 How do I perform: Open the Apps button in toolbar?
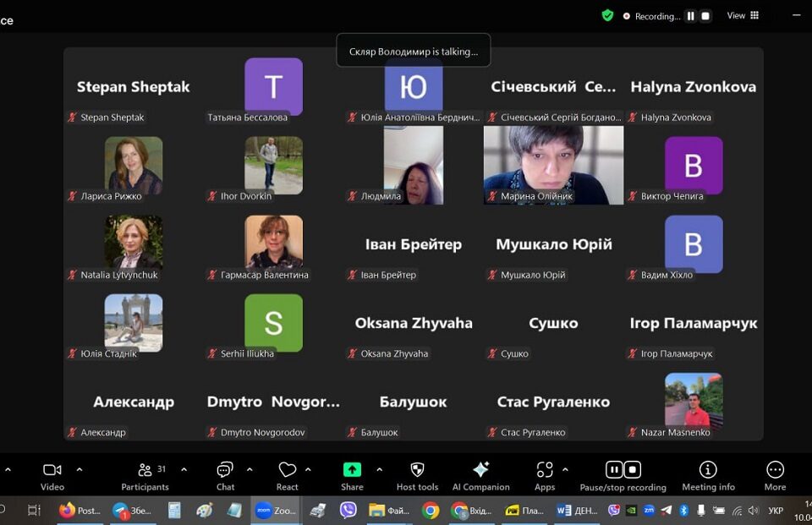[x=545, y=470]
